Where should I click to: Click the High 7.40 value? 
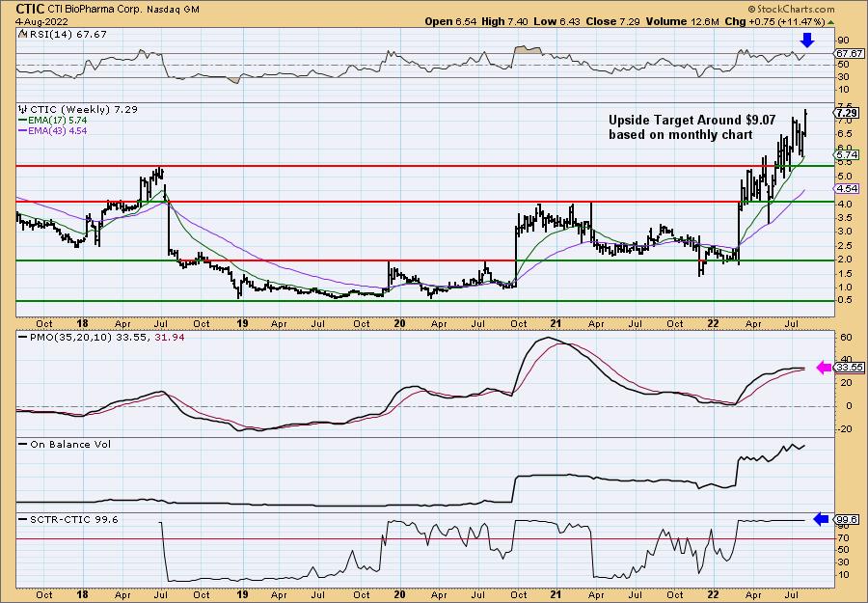tap(504, 21)
